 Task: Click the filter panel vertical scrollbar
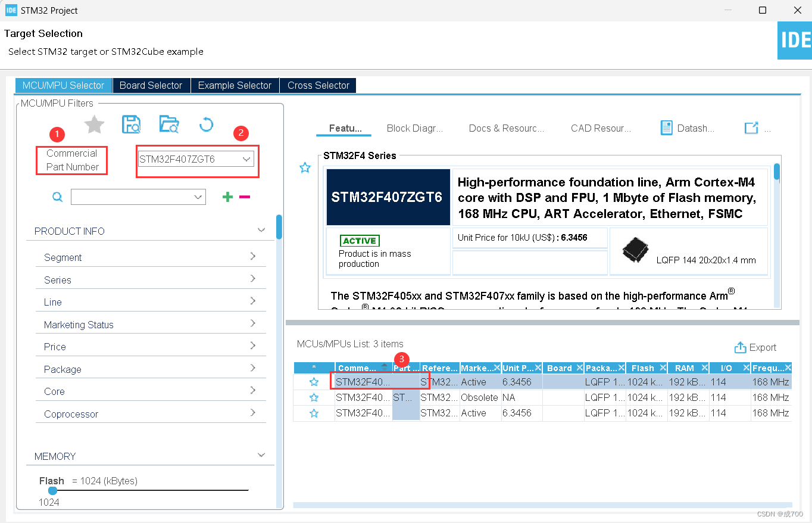point(279,227)
